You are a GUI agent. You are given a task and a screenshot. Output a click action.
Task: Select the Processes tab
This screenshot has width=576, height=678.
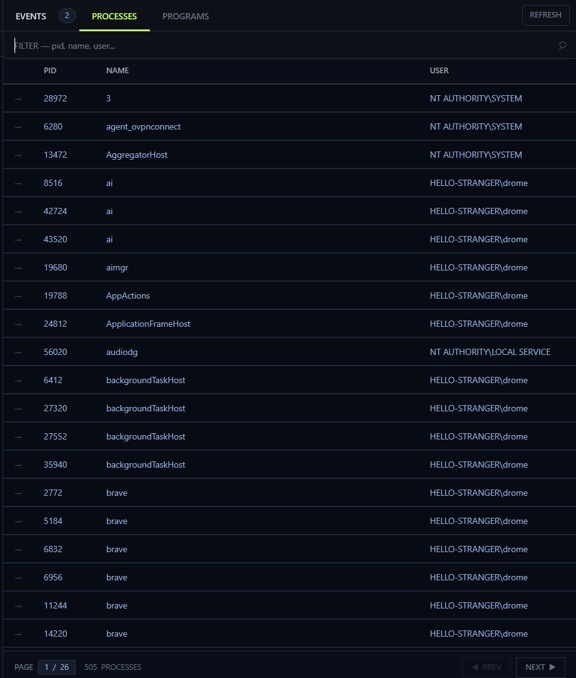tap(114, 16)
